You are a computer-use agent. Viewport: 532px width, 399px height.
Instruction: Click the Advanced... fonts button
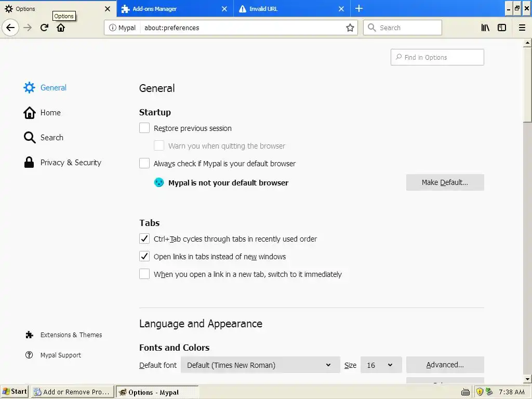(x=445, y=365)
